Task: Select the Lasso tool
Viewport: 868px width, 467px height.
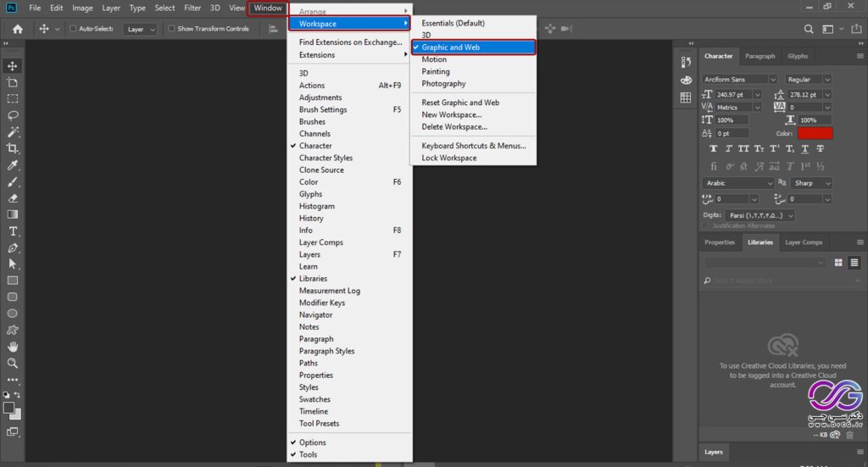Action: [x=12, y=115]
